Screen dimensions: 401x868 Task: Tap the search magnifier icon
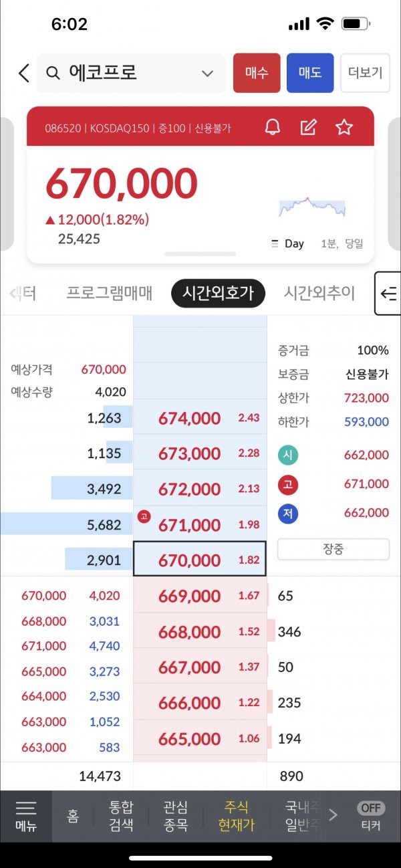coord(53,73)
